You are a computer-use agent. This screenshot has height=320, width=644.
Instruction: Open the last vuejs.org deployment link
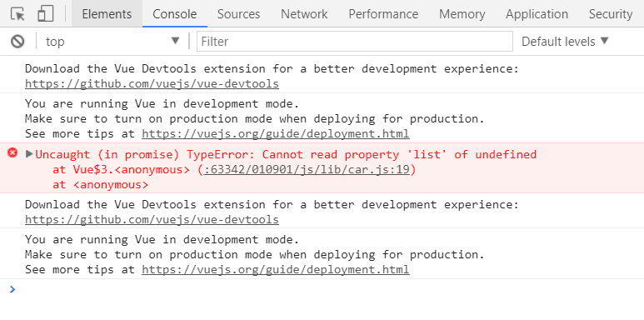tap(276, 270)
